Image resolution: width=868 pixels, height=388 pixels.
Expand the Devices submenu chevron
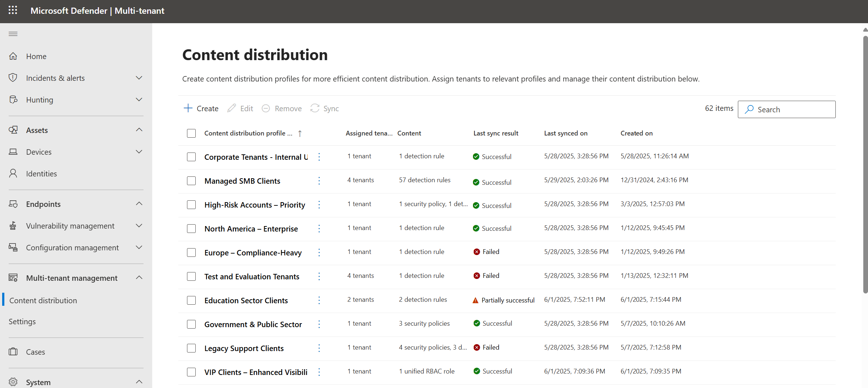139,152
